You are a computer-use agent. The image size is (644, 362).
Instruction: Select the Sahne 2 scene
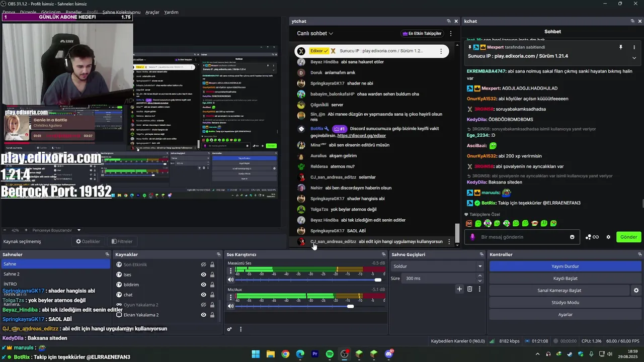[x=55, y=274]
